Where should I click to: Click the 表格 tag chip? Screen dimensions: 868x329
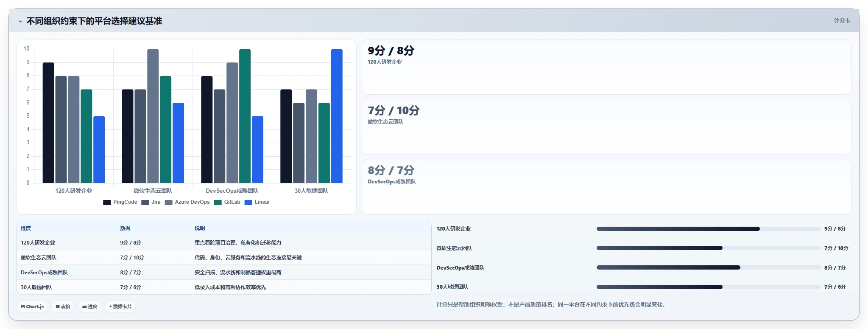pyautogui.click(x=63, y=307)
